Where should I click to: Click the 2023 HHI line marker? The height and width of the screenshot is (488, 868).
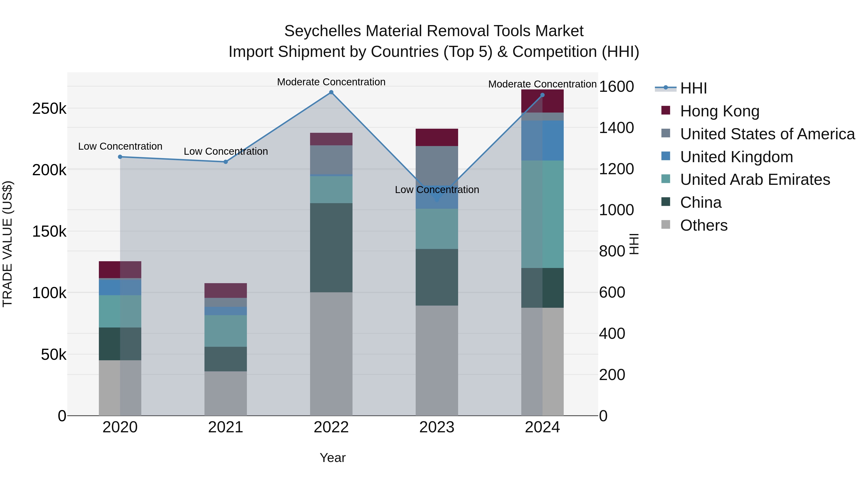437,200
